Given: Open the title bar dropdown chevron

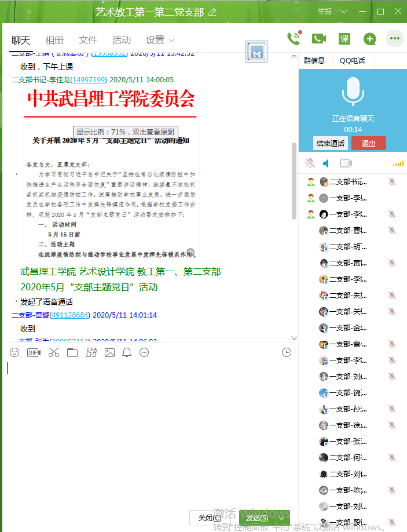Looking at the screenshot, I should point(344,12).
